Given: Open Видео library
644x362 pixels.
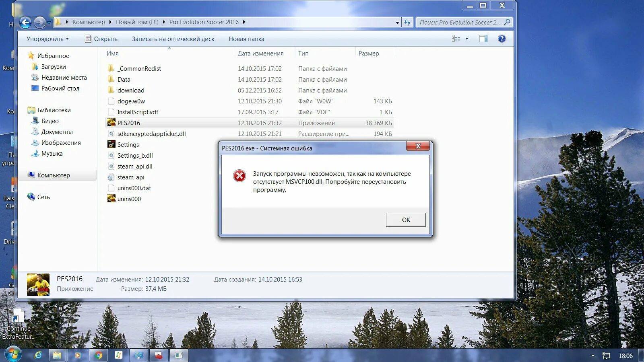Looking at the screenshot, I should [50, 121].
